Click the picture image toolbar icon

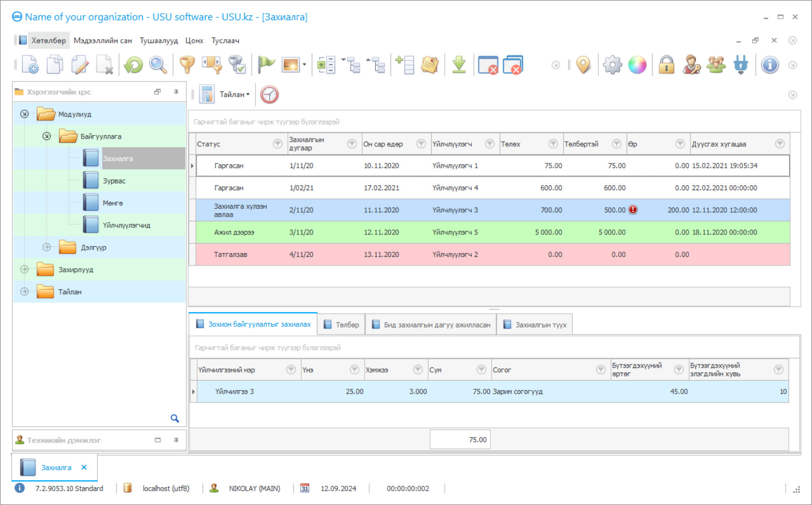point(290,65)
